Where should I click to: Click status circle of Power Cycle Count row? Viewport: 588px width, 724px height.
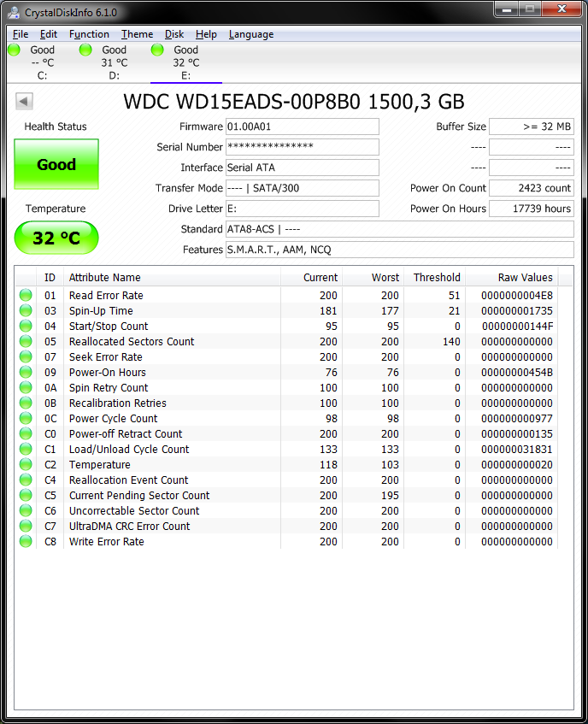26,418
